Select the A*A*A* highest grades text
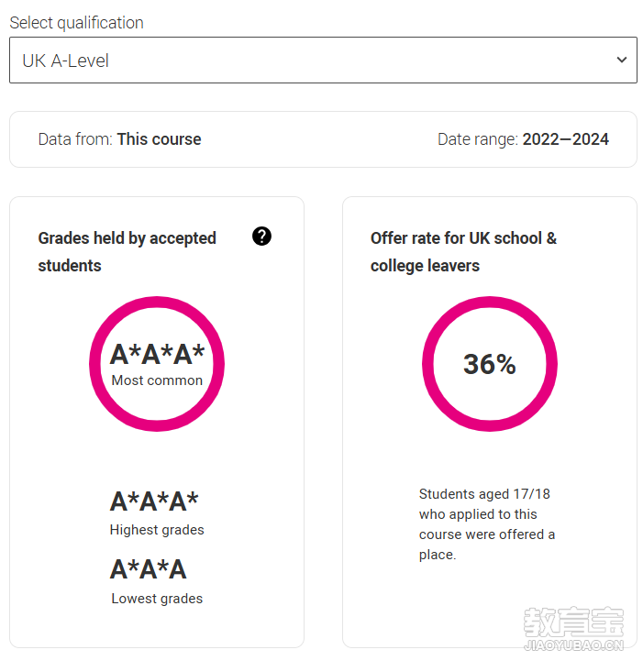Screen dimensions: 643x672 (x=154, y=501)
